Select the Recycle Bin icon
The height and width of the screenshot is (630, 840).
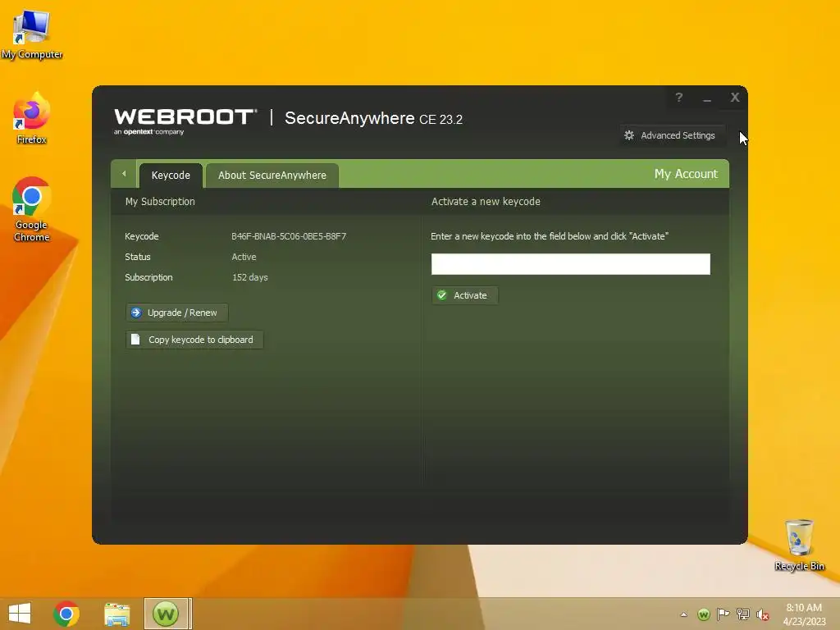(x=799, y=545)
